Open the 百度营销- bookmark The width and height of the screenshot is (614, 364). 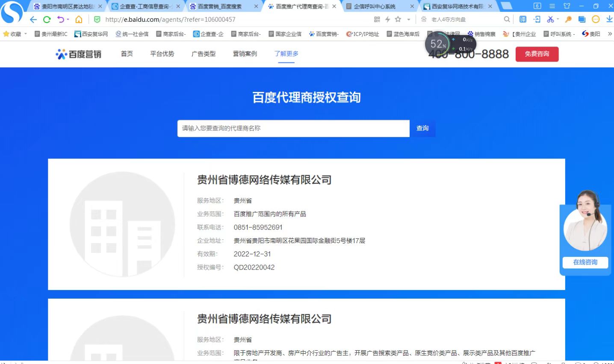click(324, 34)
